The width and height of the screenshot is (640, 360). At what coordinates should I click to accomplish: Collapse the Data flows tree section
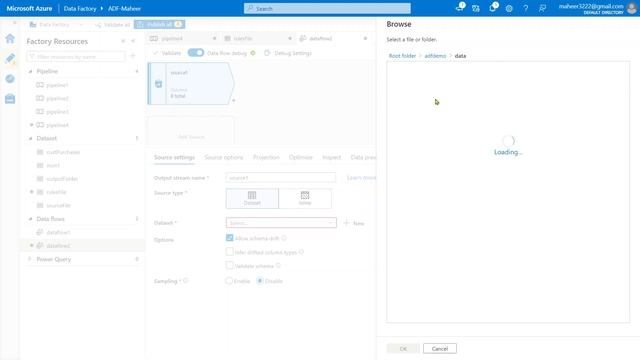click(31, 219)
